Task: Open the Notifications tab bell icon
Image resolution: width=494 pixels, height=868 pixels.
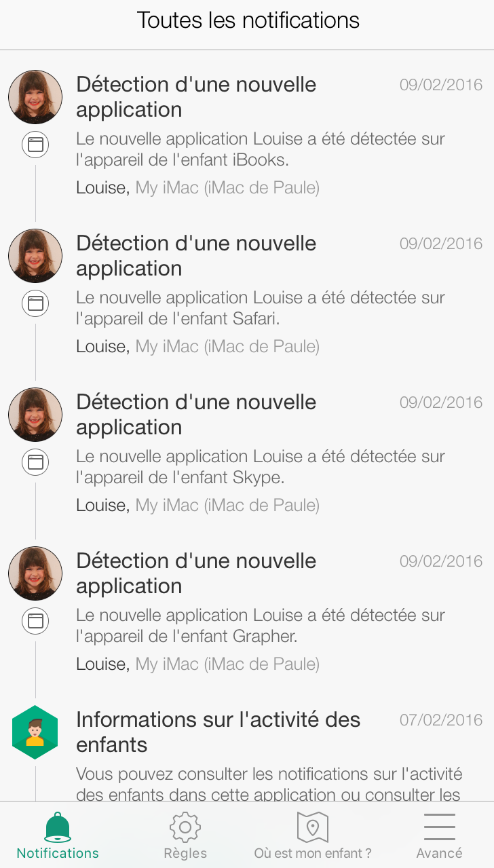Action: coord(58,827)
